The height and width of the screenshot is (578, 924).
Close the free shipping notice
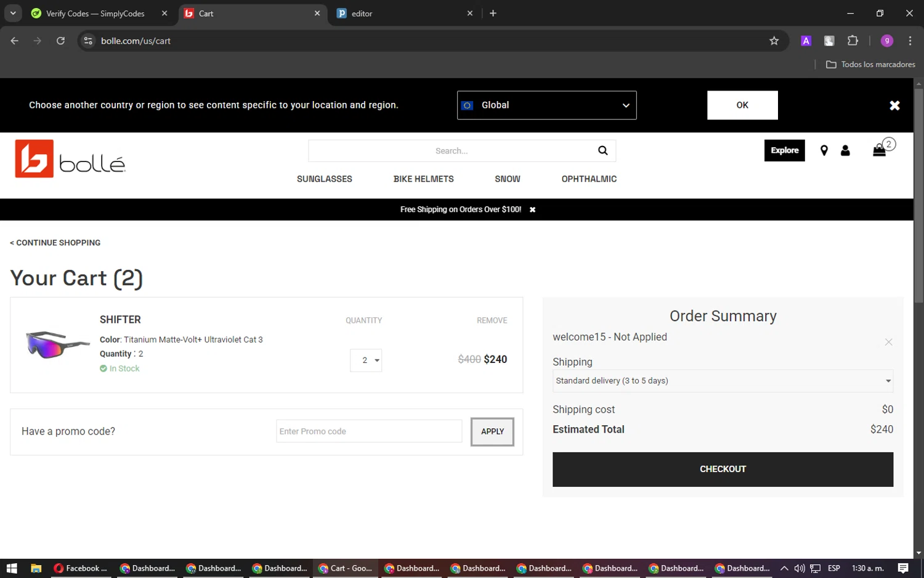point(532,210)
